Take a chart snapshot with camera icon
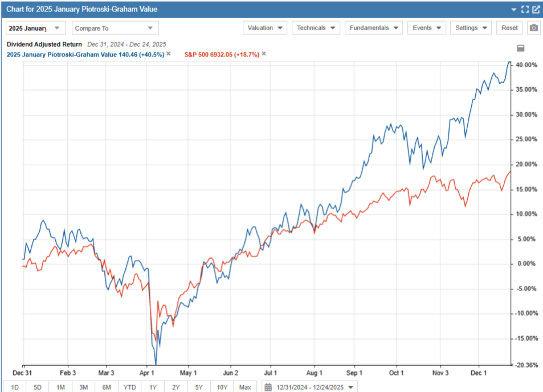Screen dimensions: 543x392 coord(534,28)
